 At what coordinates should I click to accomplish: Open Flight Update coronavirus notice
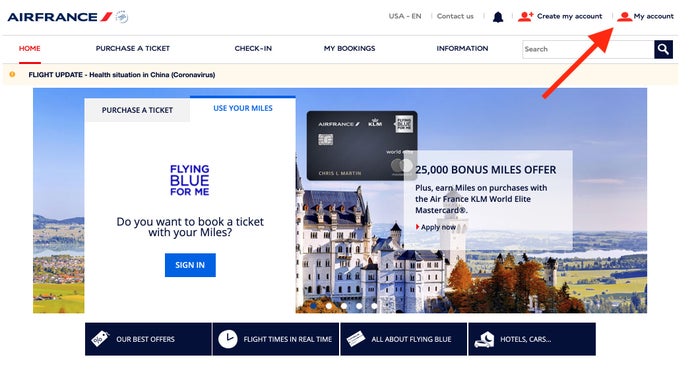pyautogui.click(x=122, y=75)
